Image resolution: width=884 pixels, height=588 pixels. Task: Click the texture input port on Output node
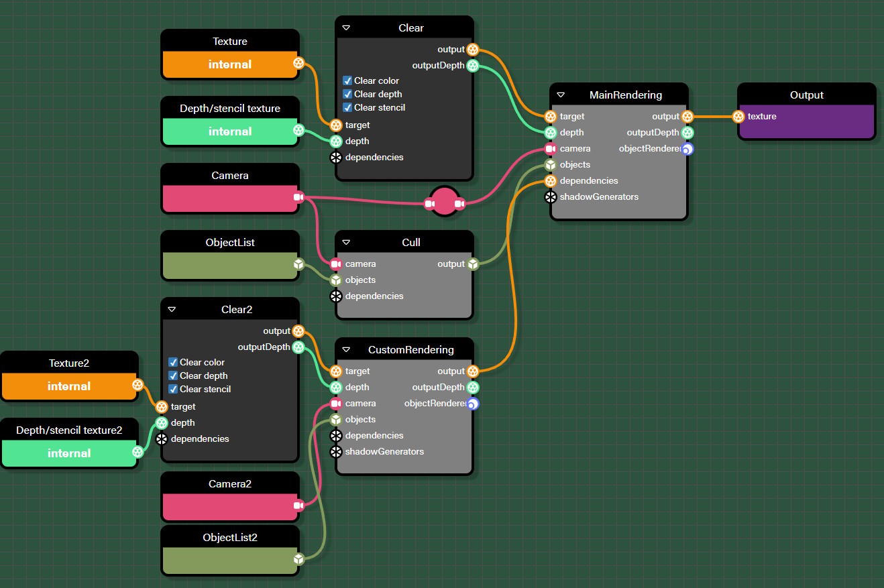coord(740,116)
